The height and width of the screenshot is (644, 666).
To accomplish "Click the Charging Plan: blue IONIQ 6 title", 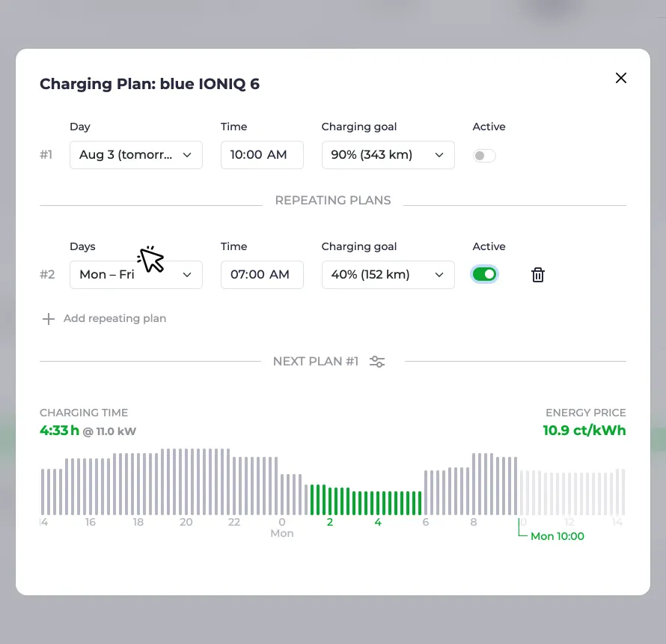I will click(x=150, y=84).
